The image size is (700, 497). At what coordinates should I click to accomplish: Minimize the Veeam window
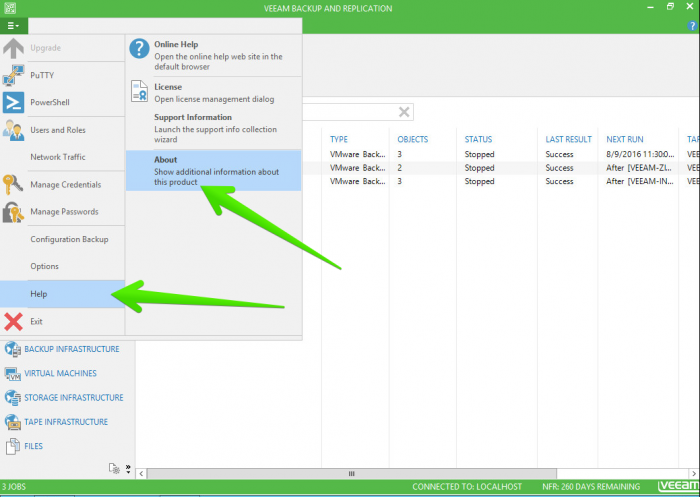click(650, 8)
